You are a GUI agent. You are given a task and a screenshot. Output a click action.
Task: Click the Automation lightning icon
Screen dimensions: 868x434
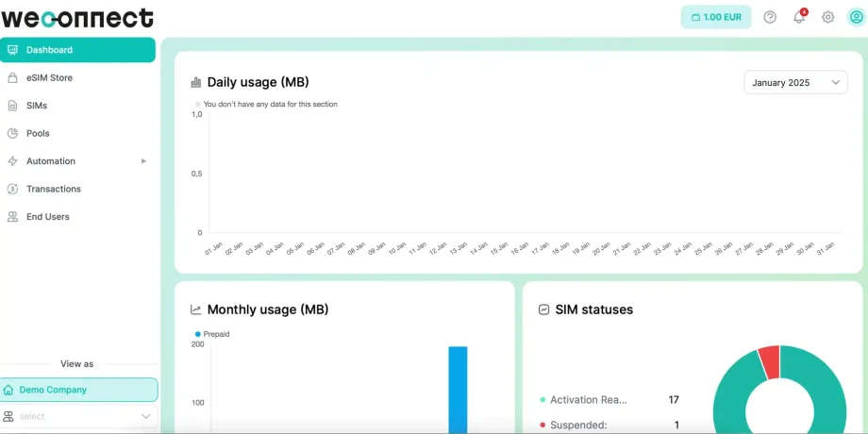click(x=12, y=161)
